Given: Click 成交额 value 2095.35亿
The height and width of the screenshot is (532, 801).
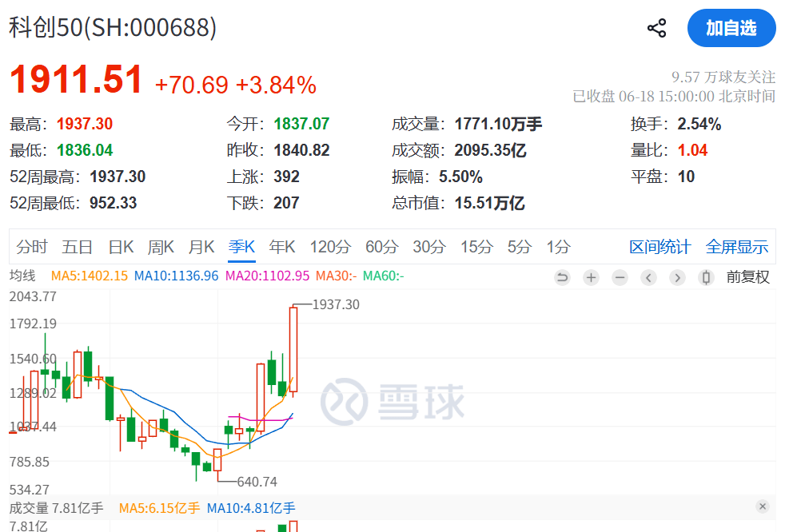Looking at the screenshot, I should point(490,151).
